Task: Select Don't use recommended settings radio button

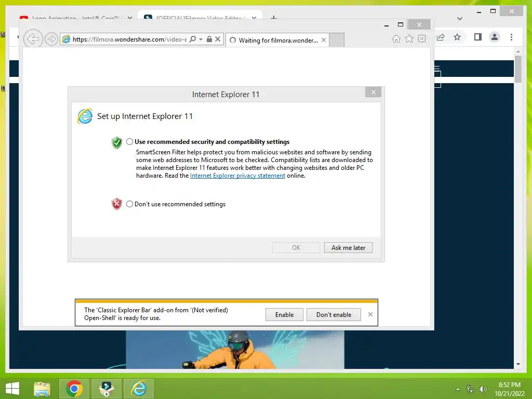Action: click(x=129, y=204)
